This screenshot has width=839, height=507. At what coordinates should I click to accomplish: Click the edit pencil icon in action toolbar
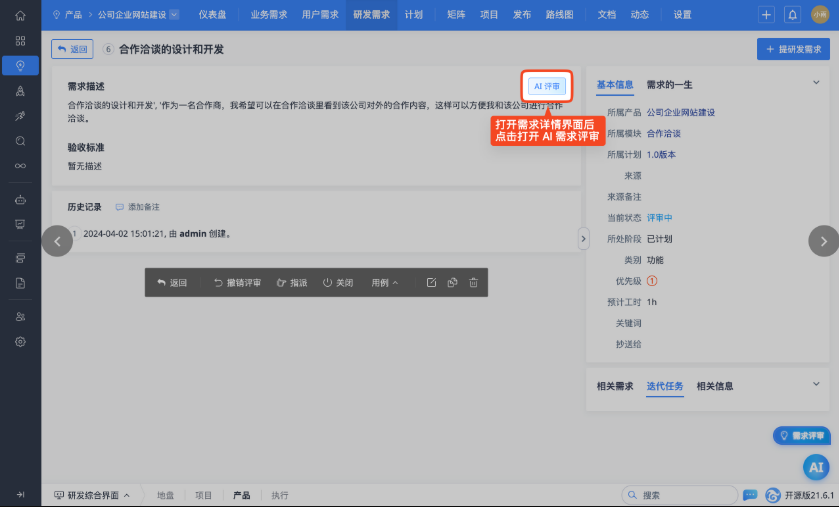[431, 282]
